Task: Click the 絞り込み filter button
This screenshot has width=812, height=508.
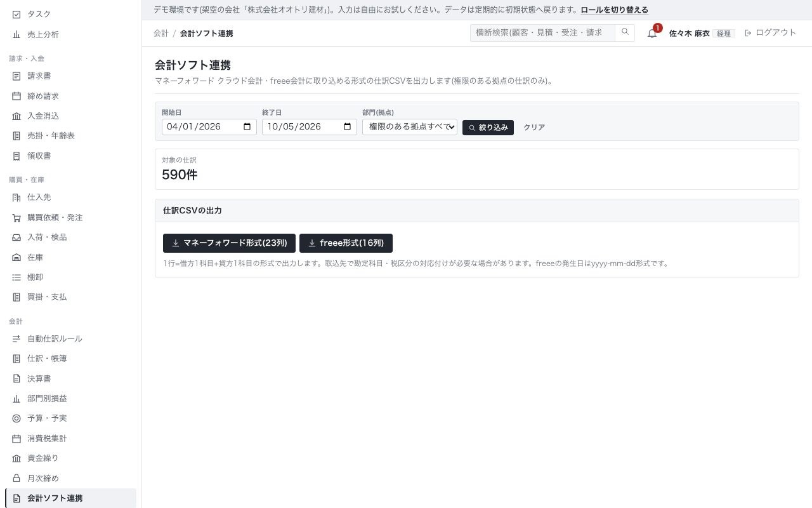Action: pyautogui.click(x=488, y=128)
